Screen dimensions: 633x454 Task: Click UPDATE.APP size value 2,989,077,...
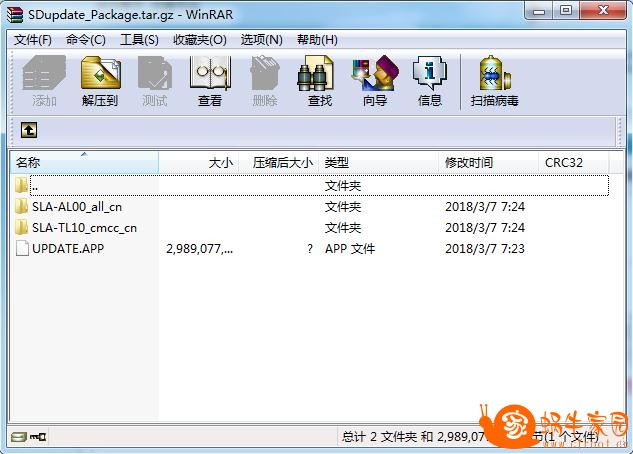tap(199, 249)
